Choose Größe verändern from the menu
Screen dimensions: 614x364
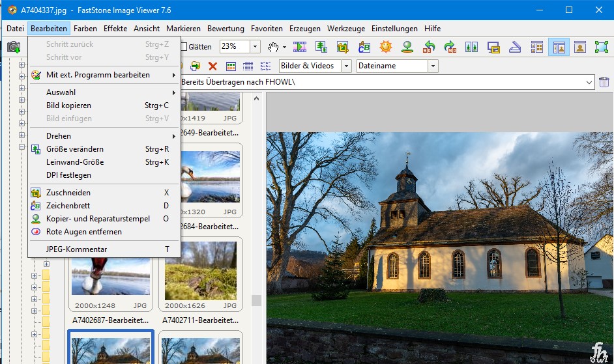[104, 149]
